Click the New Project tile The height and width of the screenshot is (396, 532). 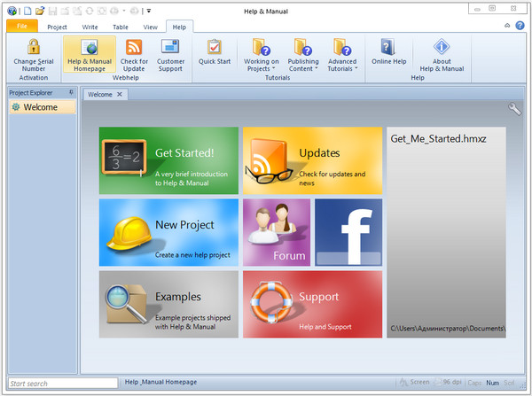pos(168,232)
